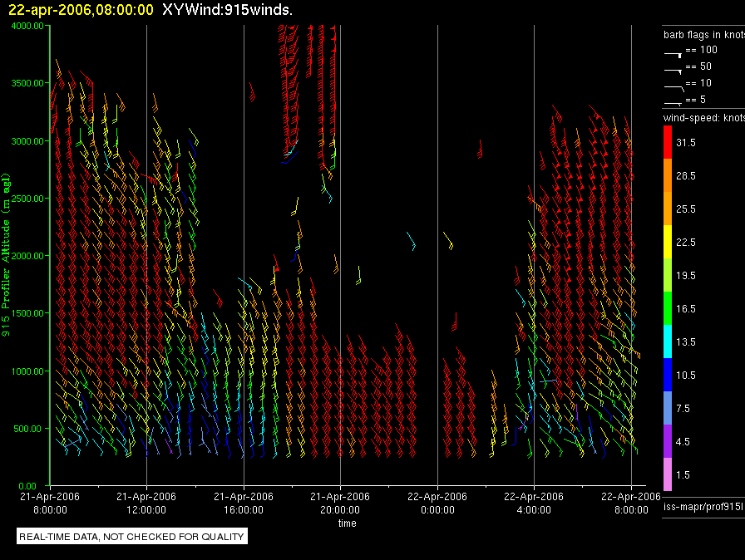The image size is (745, 560).
Task: Click the '== 10' barb legend value
Action: pos(698,83)
